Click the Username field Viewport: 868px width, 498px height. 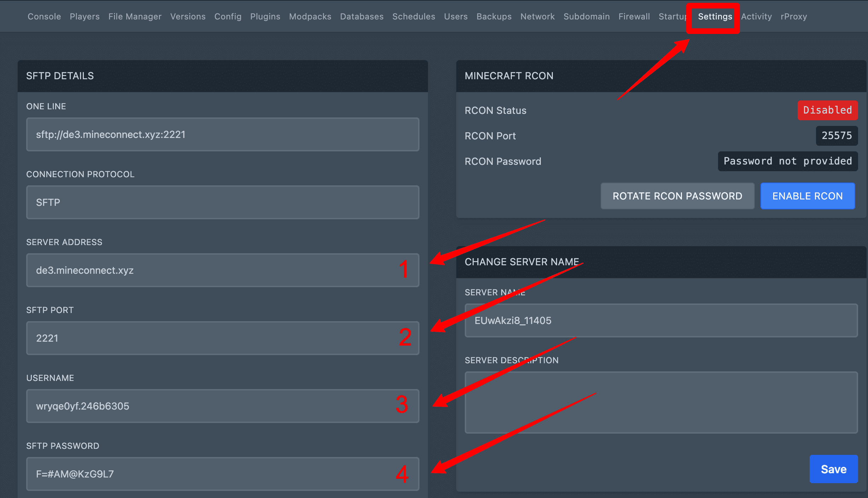(223, 406)
